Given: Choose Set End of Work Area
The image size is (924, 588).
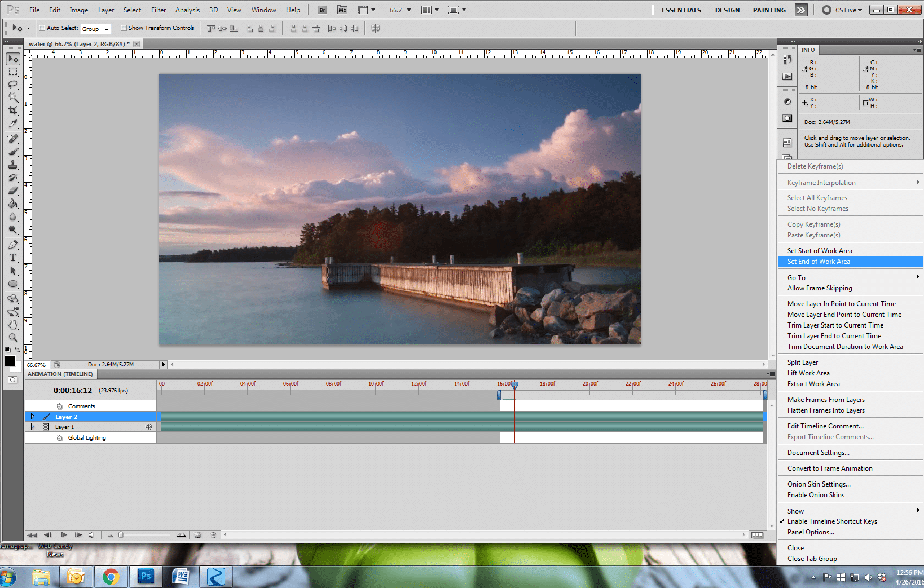Looking at the screenshot, I should 819,262.
